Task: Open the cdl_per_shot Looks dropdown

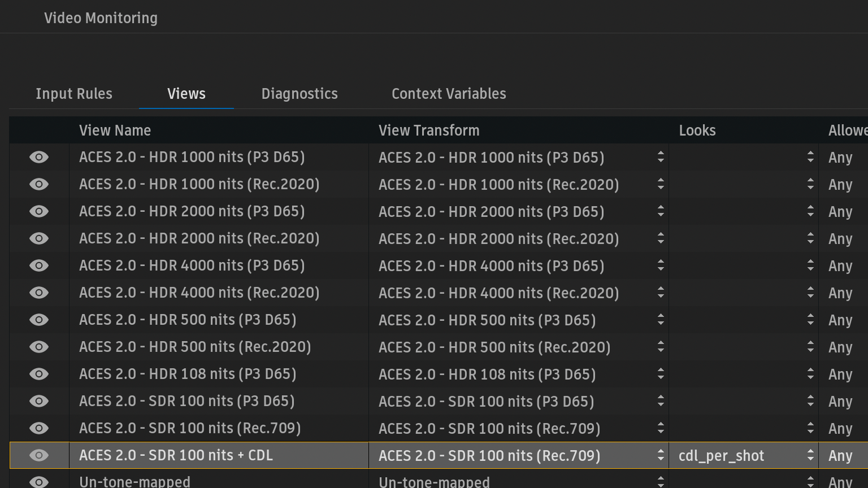Action: 810,455
